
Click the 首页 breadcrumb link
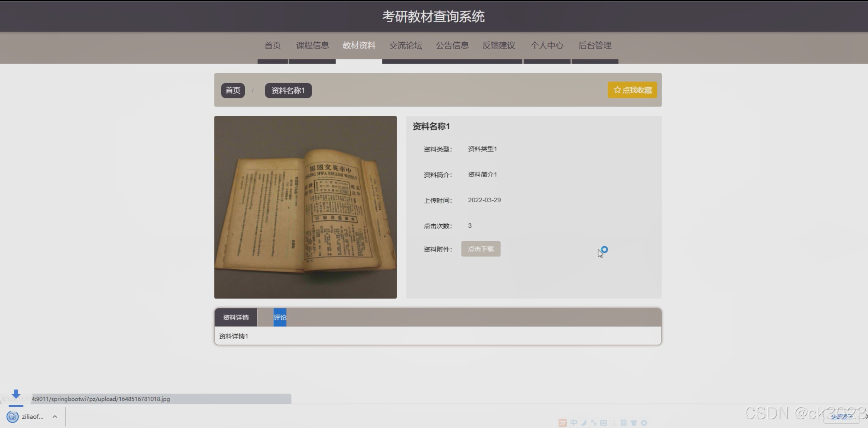pyautogui.click(x=233, y=90)
